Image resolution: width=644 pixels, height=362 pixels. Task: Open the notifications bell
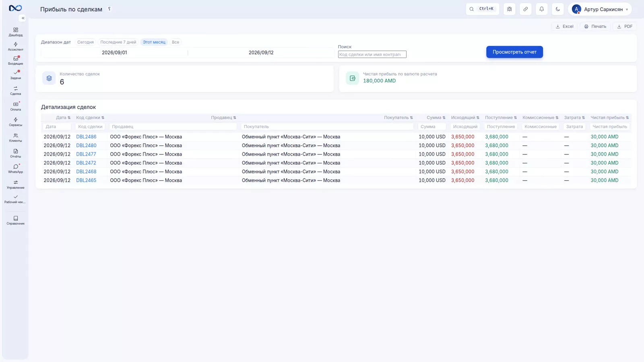tap(542, 9)
